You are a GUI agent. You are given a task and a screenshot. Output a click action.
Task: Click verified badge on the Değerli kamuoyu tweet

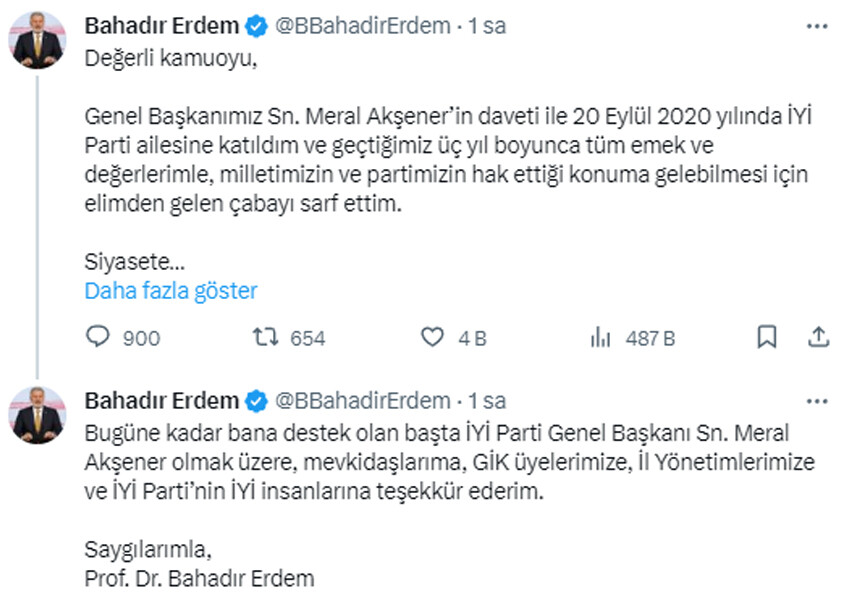(x=256, y=26)
